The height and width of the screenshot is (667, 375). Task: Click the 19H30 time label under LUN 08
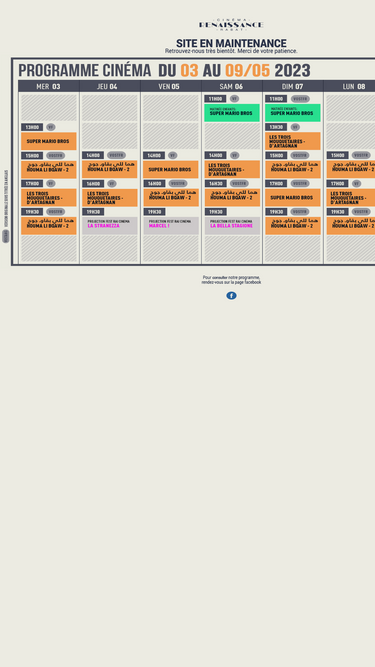[x=337, y=211]
